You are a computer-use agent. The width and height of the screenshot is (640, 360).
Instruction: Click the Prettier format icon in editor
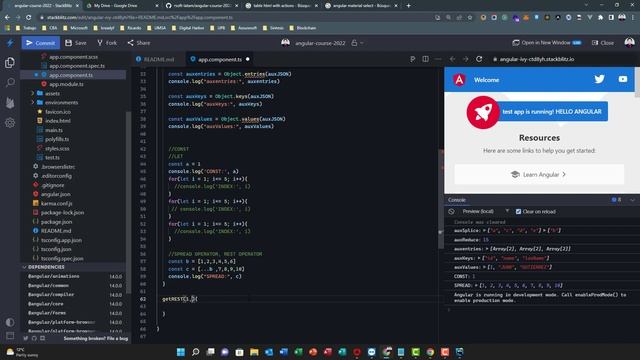[x=413, y=59]
